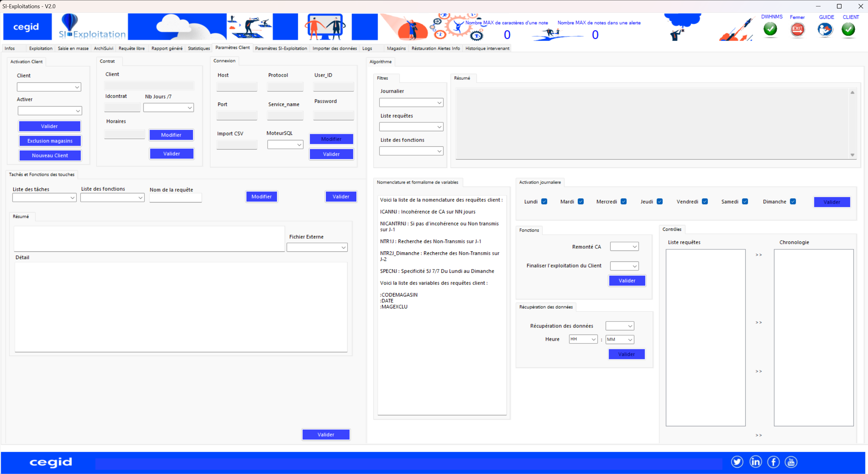Click the Twitter icon in footer
868x474 pixels.
click(737, 462)
